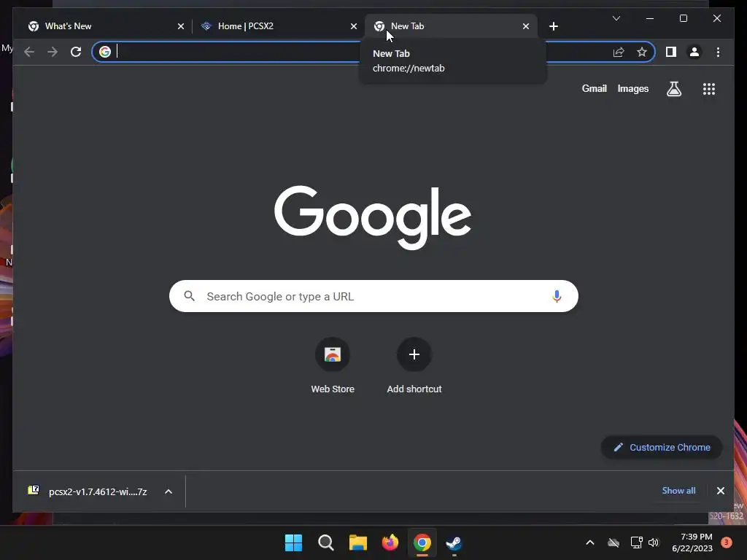The image size is (747, 560).
Task: Open the notification count badge
Action: pos(726,542)
